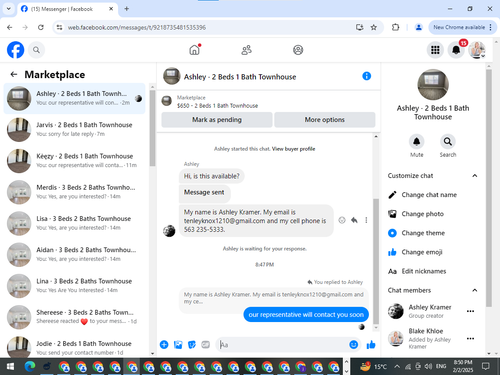This screenshot has height=375, width=500.
Task: Click More options button
Action: coord(325,120)
